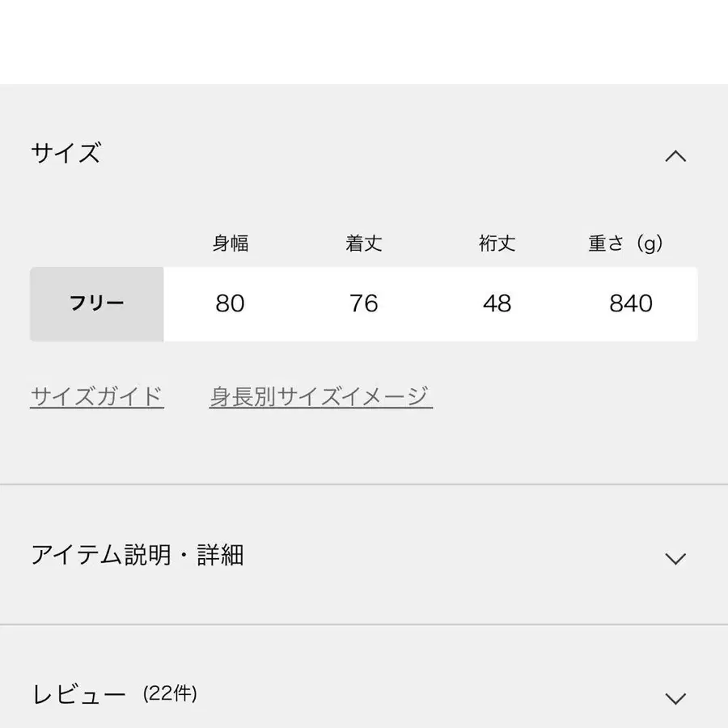Screen dimensions: 728x728
Task: Click the 身幅 column header
Action: click(x=231, y=243)
